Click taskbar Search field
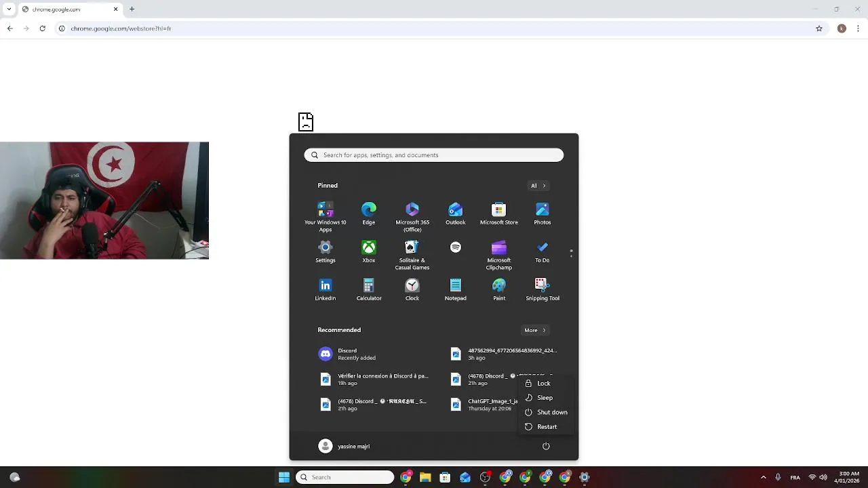The width and height of the screenshot is (868, 488). (345, 477)
